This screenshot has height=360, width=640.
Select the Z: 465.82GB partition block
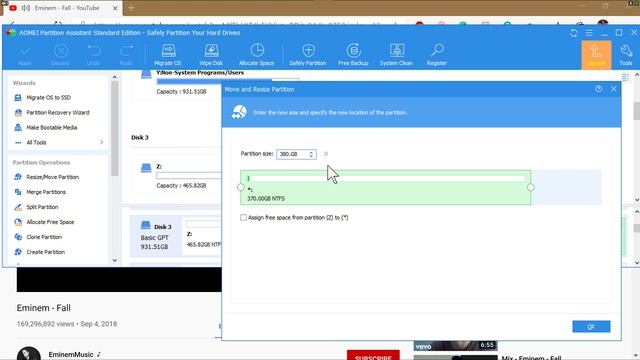coord(203,236)
